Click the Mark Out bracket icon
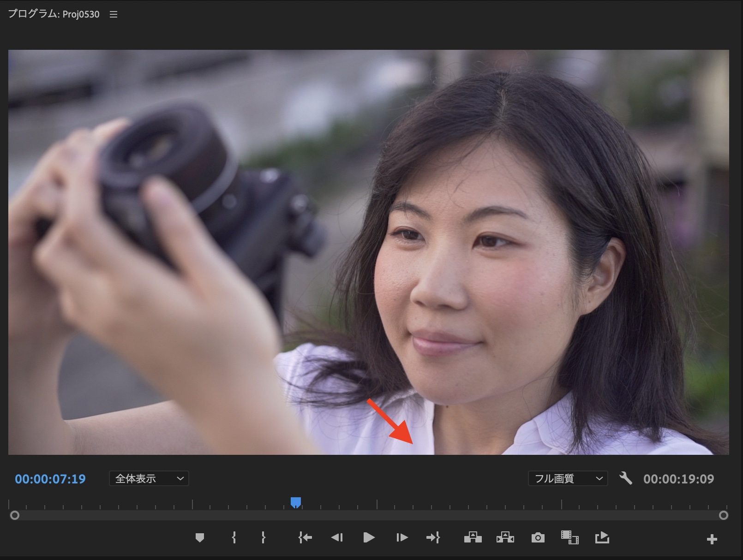The image size is (743, 560). (x=263, y=537)
